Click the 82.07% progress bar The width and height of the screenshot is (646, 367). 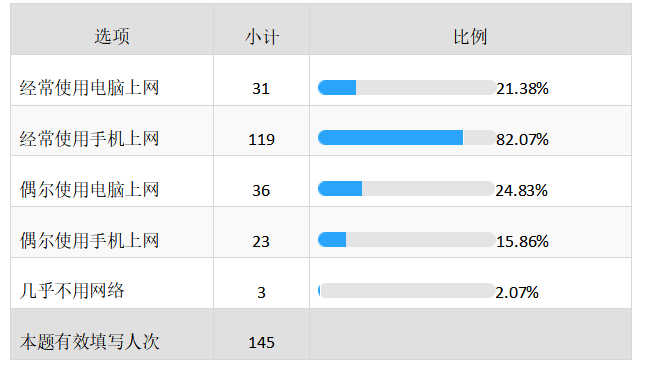(406, 138)
